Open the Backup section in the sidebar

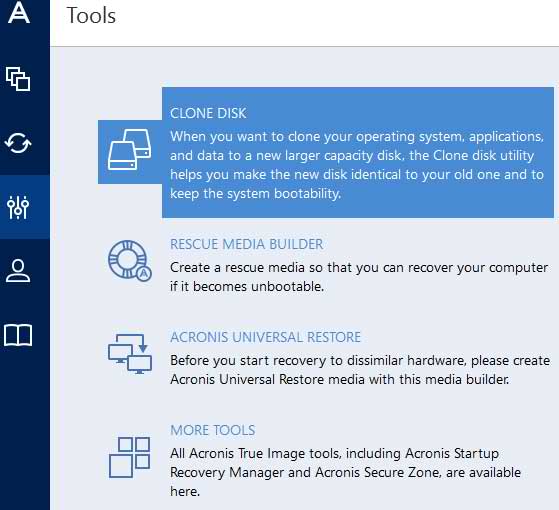[18, 78]
